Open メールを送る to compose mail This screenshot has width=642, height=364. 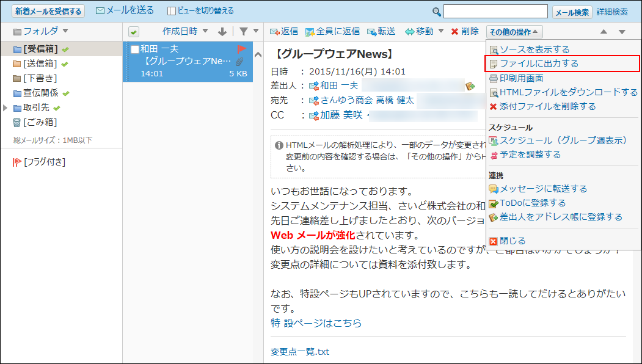point(125,10)
